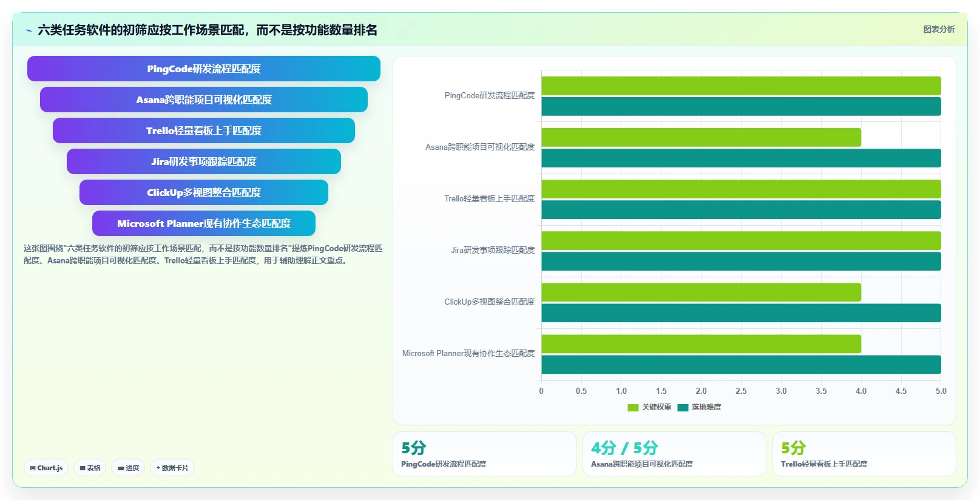Click the Chart.js tag
The image size is (980, 500).
(46, 468)
